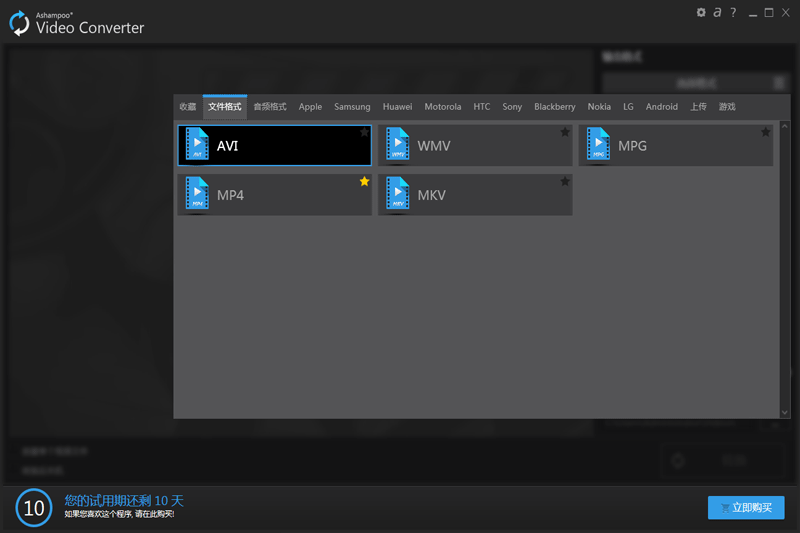Open the 上传 upload tab

(698, 107)
